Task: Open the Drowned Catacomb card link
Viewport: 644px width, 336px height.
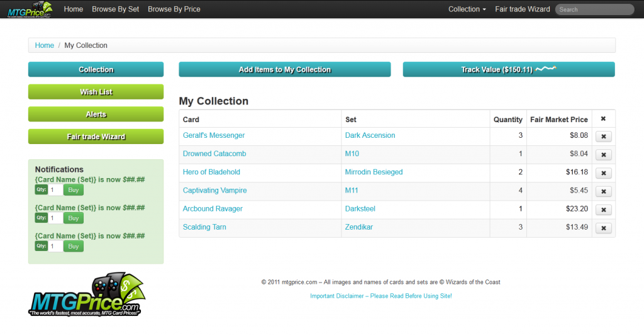Action: pos(214,154)
